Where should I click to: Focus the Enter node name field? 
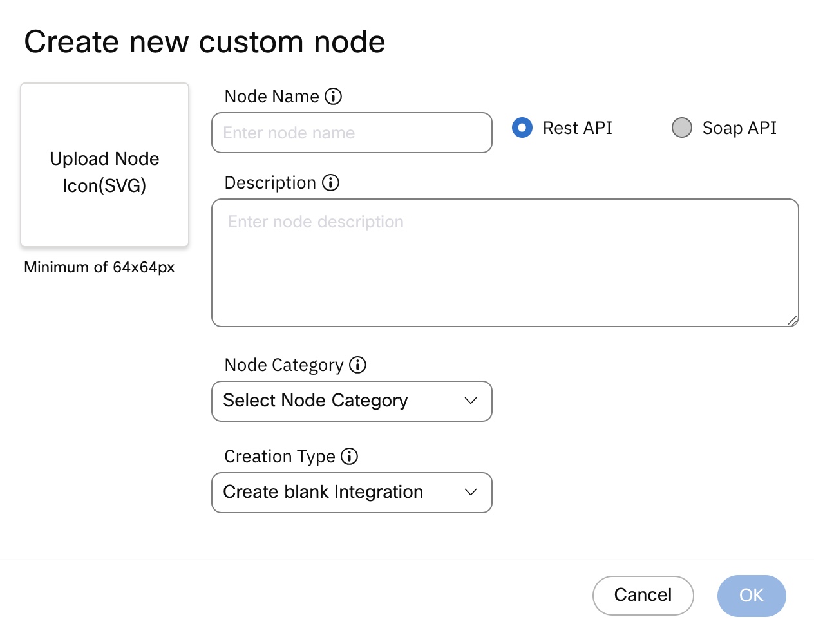tap(352, 133)
